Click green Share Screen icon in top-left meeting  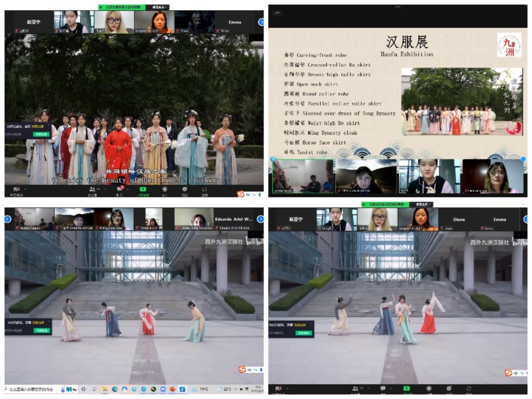(x=142, y=190)
